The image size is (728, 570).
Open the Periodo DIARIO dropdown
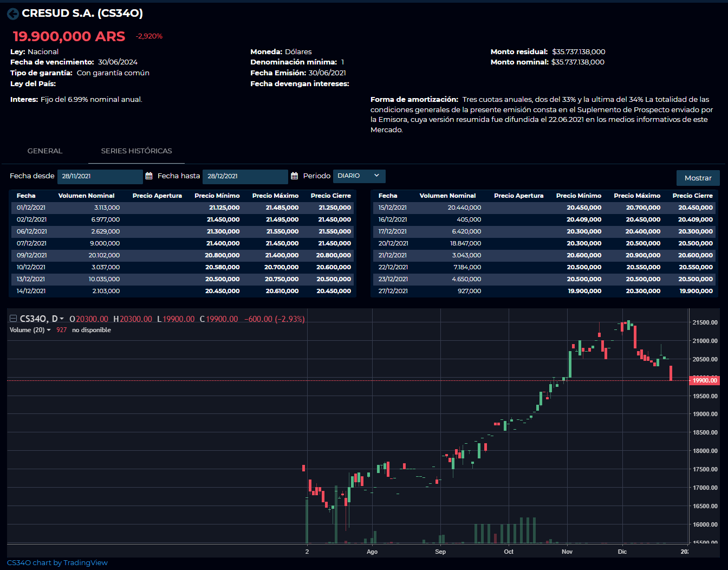pyautogui.click(x=359, y=176)
